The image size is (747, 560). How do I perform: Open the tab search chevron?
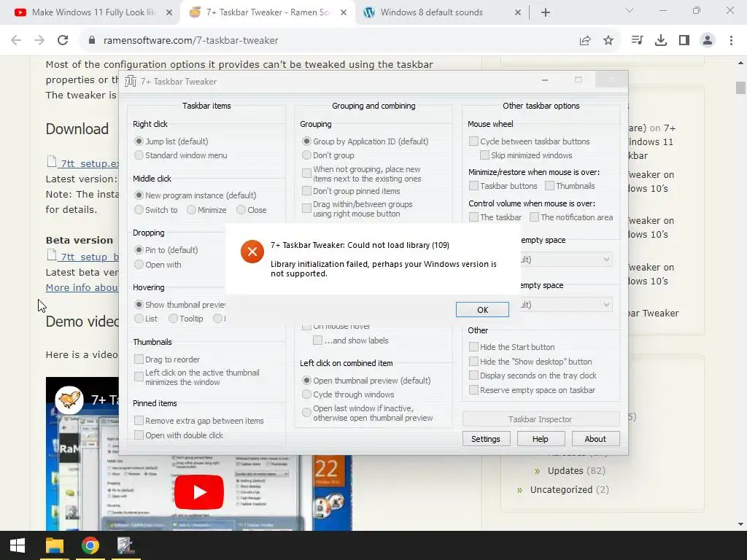[630, 10]
